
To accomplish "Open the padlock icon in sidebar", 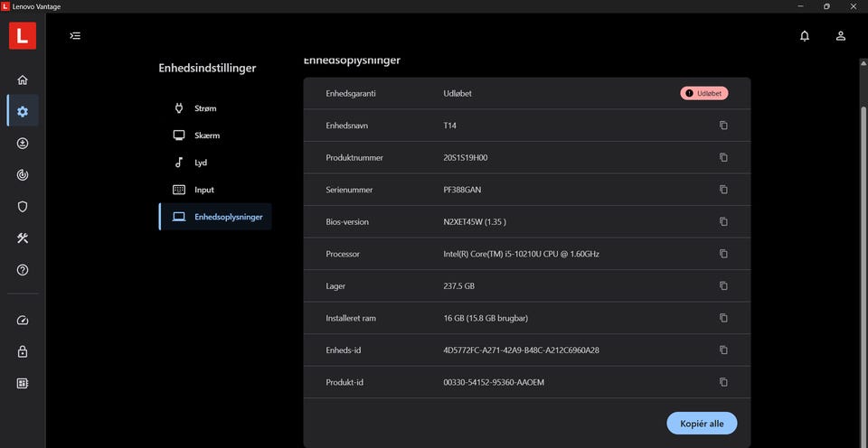I will pyautogui.click(x=23, y=351).
